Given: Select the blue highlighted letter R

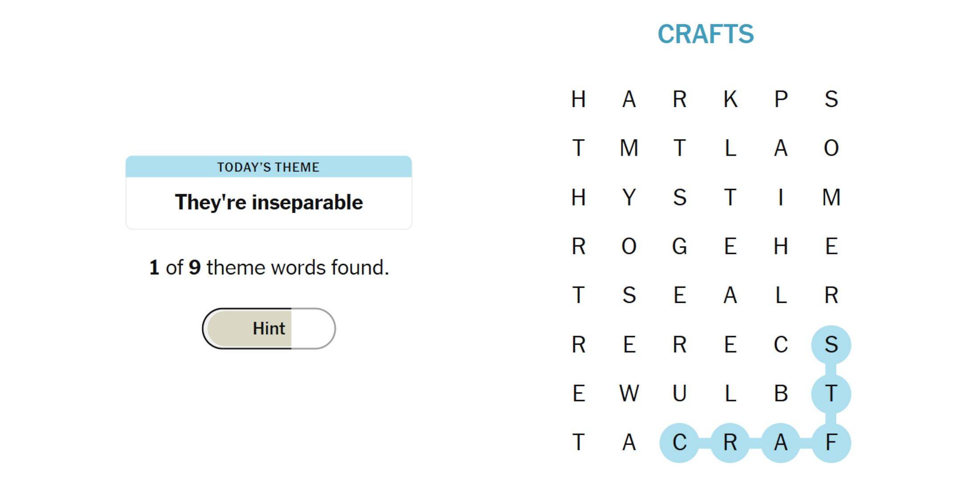Looking at the screenshot, I should click(x=730, y=442).
